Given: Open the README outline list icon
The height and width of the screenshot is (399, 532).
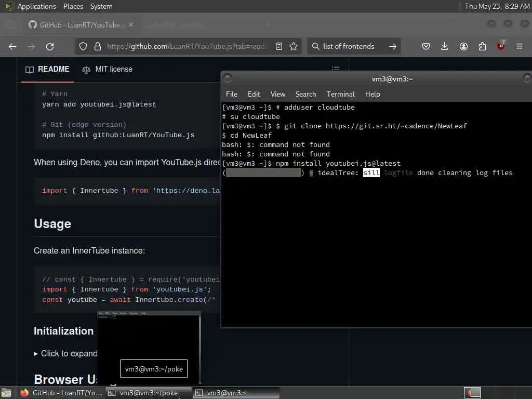Looking at the screenshot, I should 336,68.
